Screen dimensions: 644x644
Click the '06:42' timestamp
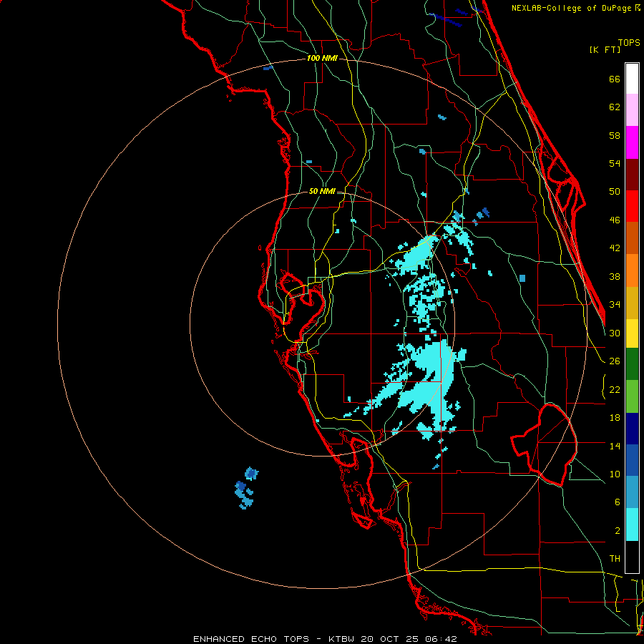tap(441, 639)
